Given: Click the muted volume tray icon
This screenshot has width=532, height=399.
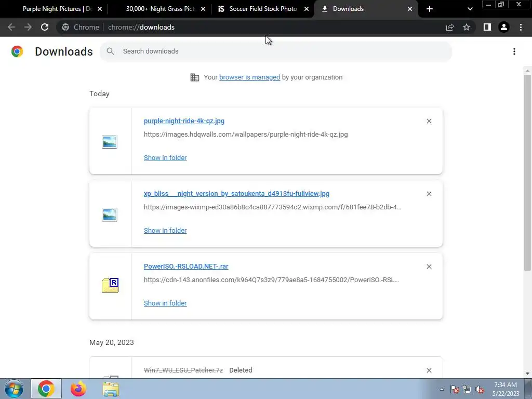Looking at the screenshot, I should (480, 389).
